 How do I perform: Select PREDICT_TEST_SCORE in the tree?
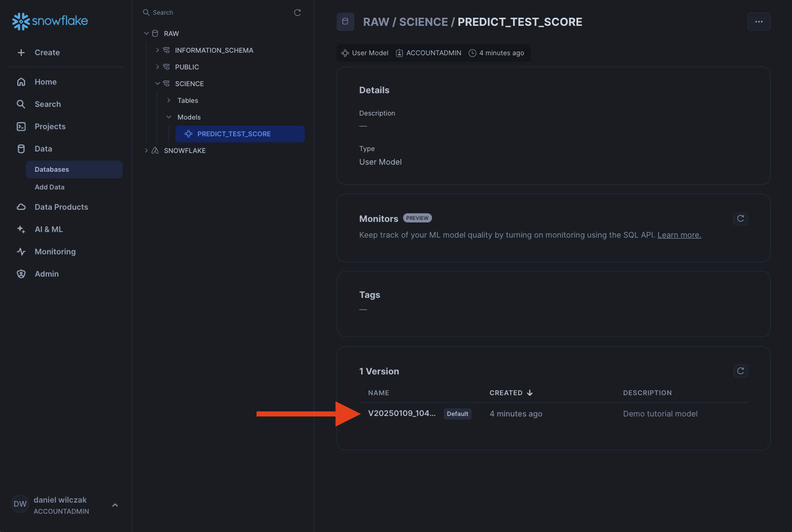(240, 134)
